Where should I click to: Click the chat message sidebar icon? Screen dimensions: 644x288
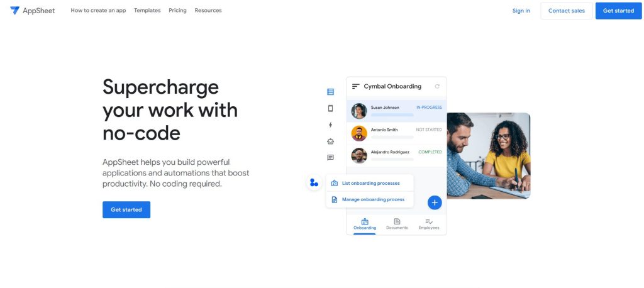pyautogui.click(x=330, y=158)
